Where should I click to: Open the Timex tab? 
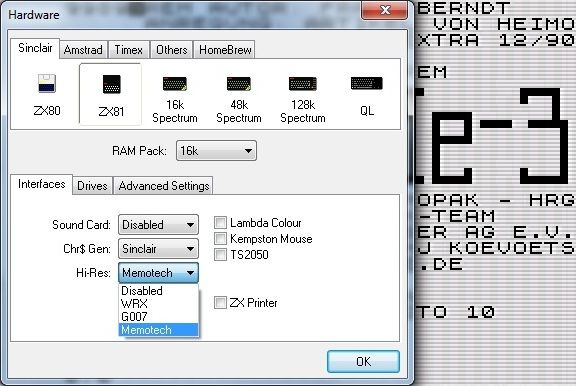pos(129,50)
